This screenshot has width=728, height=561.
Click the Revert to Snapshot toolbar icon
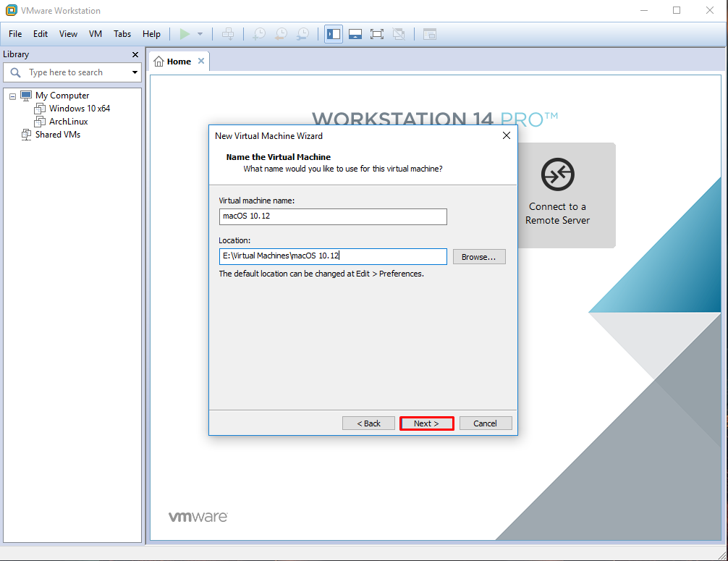[x=281, y=34]
